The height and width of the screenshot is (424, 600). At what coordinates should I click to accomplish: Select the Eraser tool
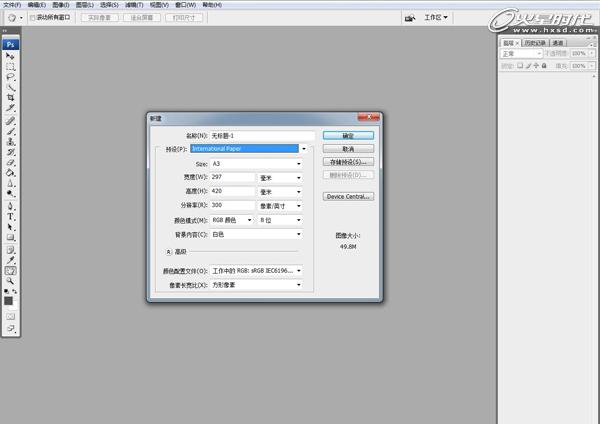[10, 162]
